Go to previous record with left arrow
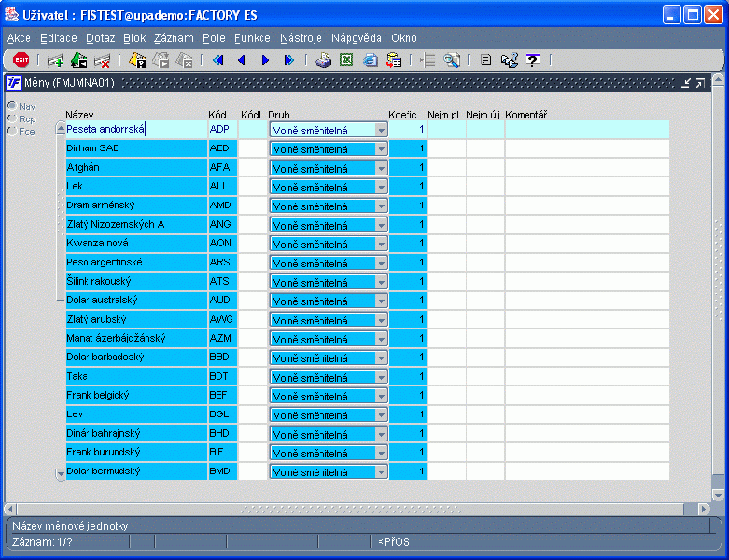Screen dimensions: 729x560 (242, 61)
